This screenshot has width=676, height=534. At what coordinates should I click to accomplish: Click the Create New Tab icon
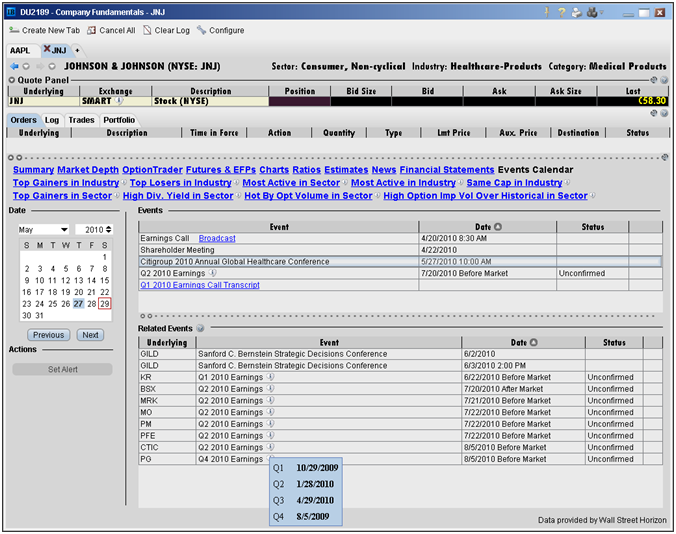pyautogui.click(x=13, y=30)
